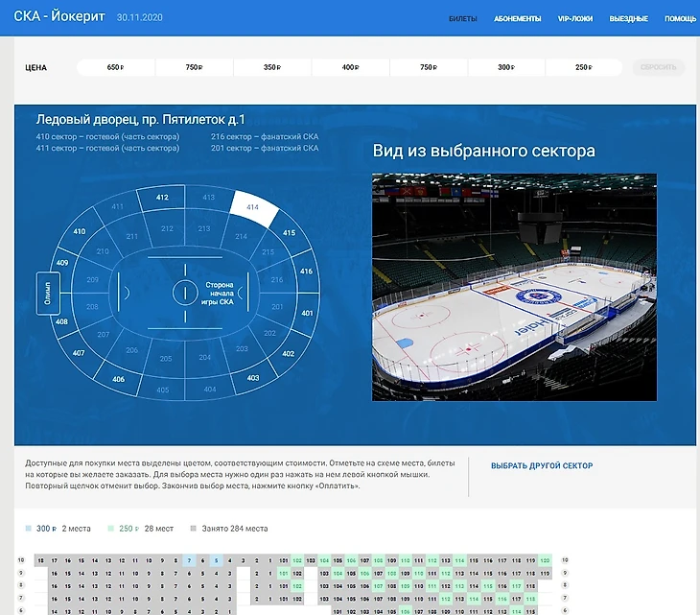Click the ВЫБРАТЬ ДРУГОЙ СЕКТОР link
Image resolution: width=700 pixels, height=615 pixels.
coord(542,466)
